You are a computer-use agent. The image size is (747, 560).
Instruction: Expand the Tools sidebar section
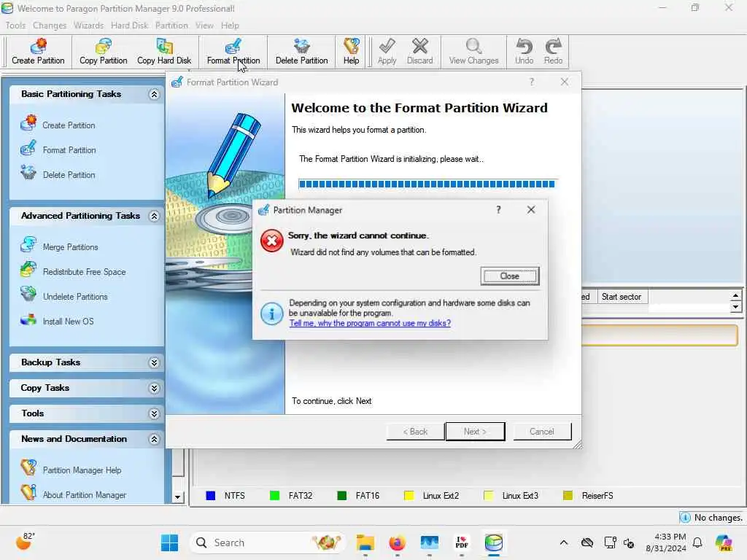(x=154, y=414)
